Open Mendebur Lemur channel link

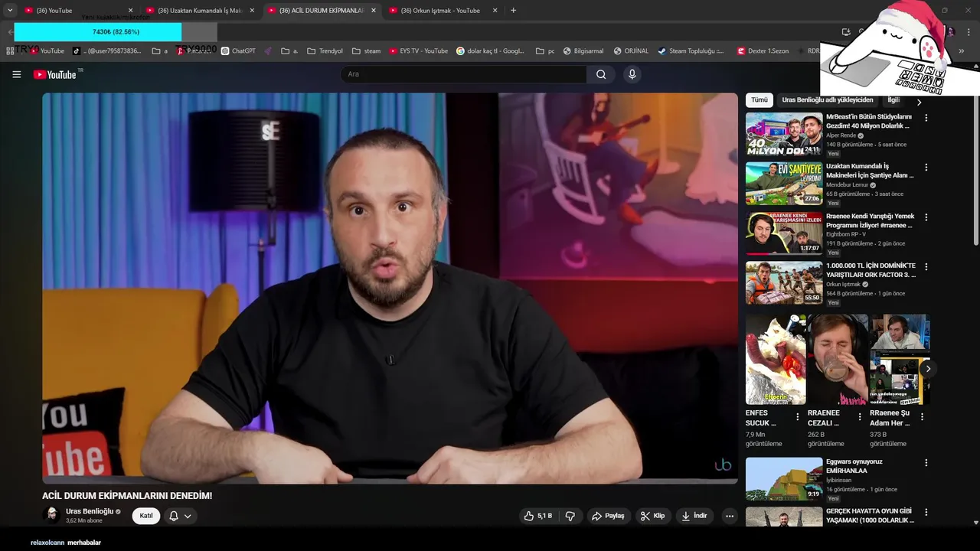tap(847, 184)
